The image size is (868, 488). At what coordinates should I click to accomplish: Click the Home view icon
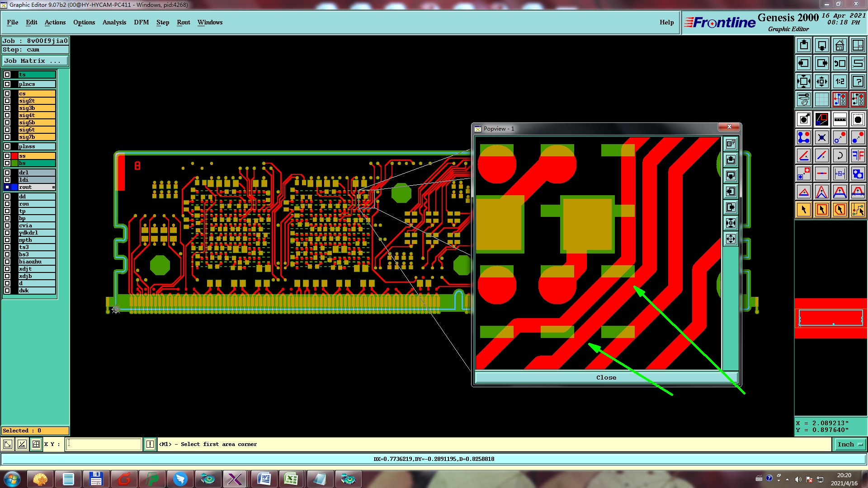840,45
